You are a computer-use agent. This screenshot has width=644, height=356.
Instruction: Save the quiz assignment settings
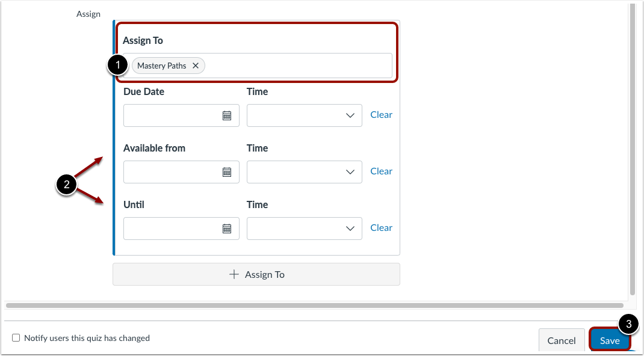(610, 340)
